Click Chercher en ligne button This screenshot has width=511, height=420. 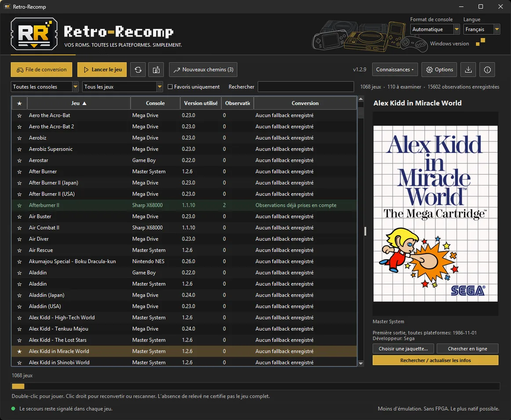click(x=467, y=349)
